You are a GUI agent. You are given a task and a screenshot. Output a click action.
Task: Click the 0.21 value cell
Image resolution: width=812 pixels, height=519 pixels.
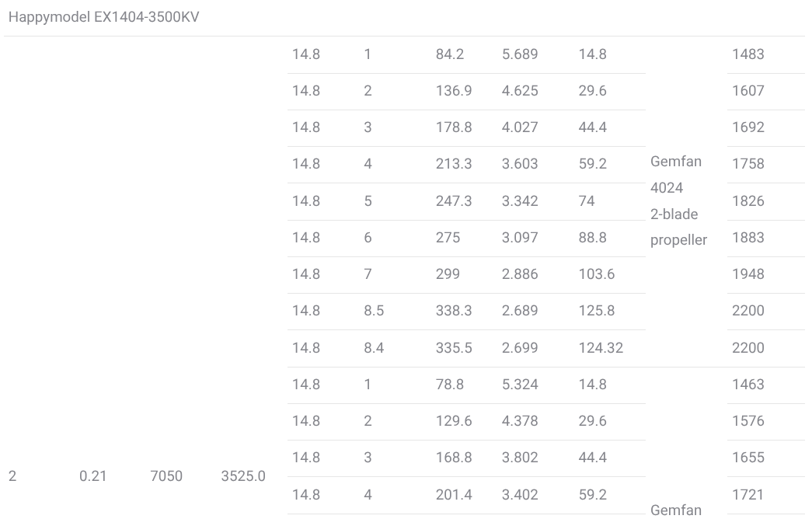click(92, 476)
